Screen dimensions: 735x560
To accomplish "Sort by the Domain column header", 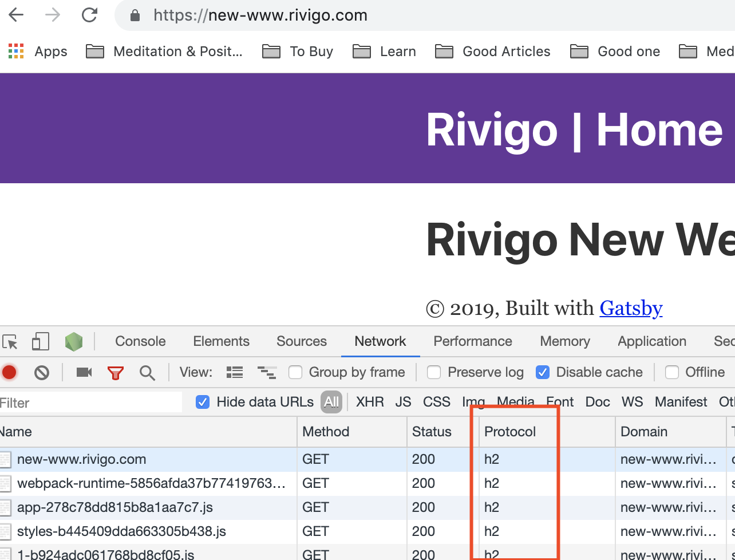I will click(x=670, y=432).
